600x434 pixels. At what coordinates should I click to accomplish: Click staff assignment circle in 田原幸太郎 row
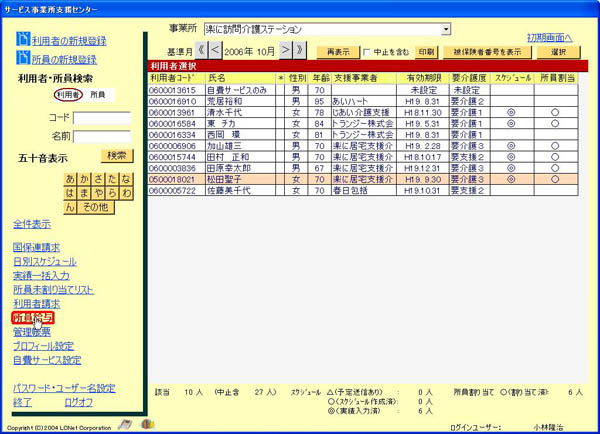[x=555, y=168]
